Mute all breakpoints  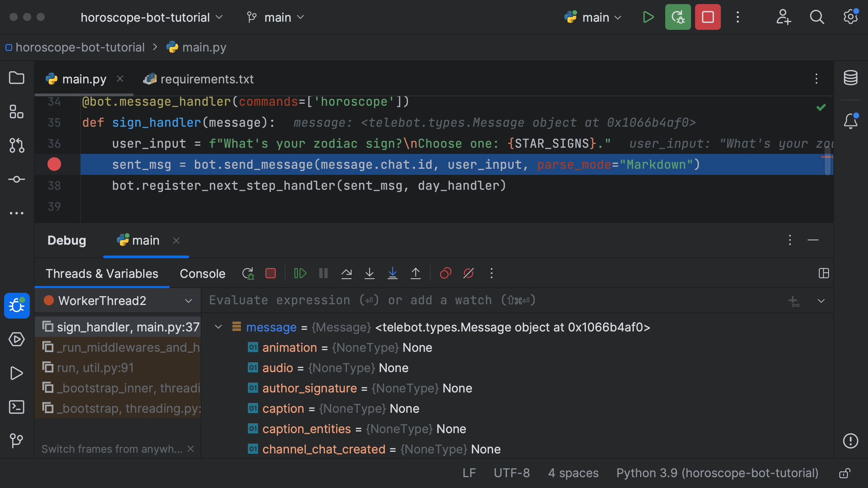(468, 273)
